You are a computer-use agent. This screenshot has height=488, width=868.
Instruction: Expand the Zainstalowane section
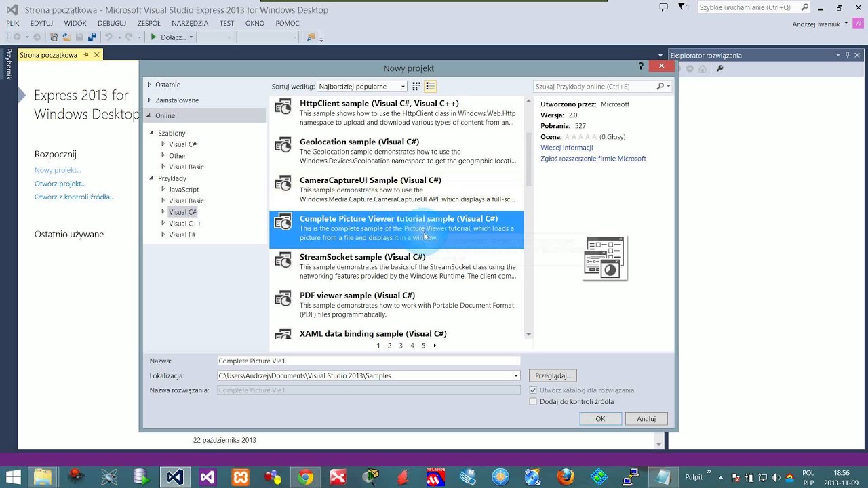pos(149,100)
